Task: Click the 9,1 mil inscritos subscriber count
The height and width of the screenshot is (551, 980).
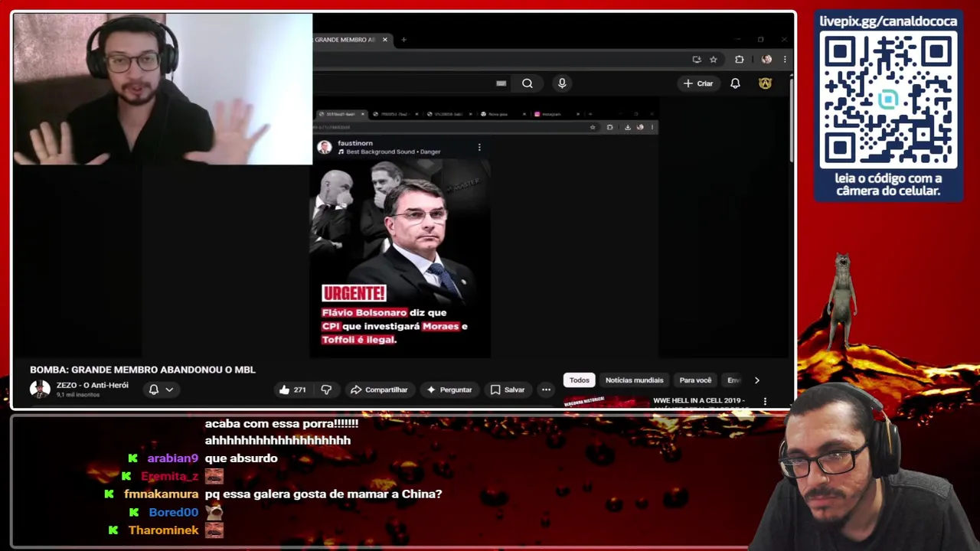Action: coord(78,395)
